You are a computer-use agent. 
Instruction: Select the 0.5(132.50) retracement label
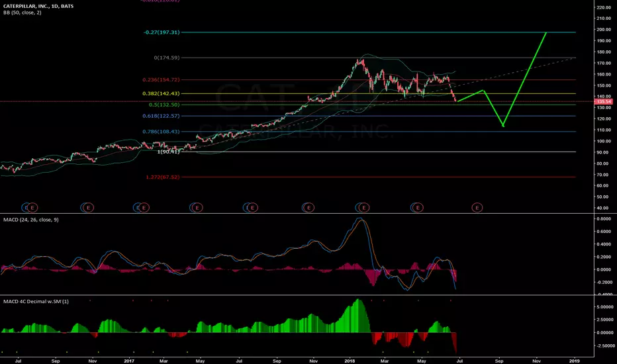point(164,105)
